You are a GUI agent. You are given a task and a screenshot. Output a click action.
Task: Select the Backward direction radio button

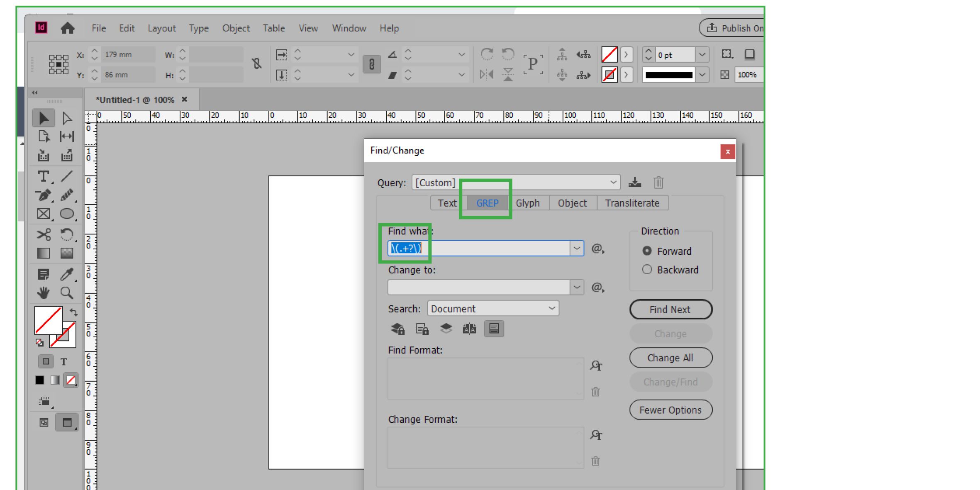click(x=647, y=270)
